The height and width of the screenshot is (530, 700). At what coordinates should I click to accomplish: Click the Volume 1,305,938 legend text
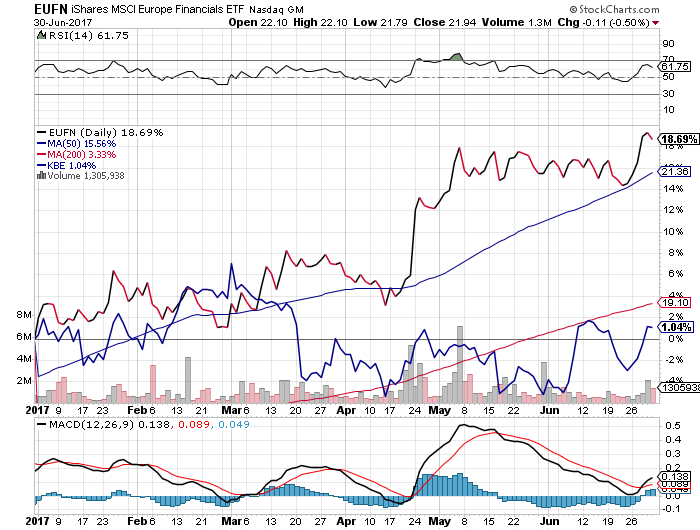pyautogui.click(x=86, y=176)
